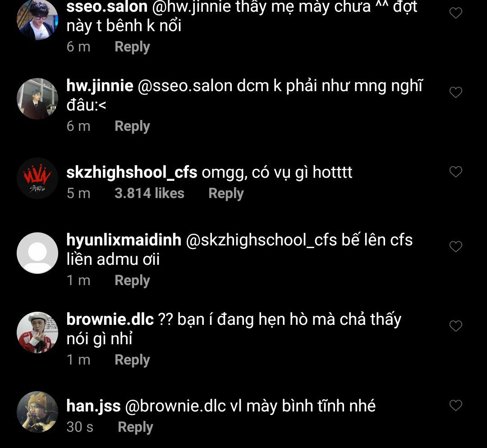487x448 pixels.
Task: Like skzhighshool_cfs comment via heart icon
Action: [x=455, y=171]
